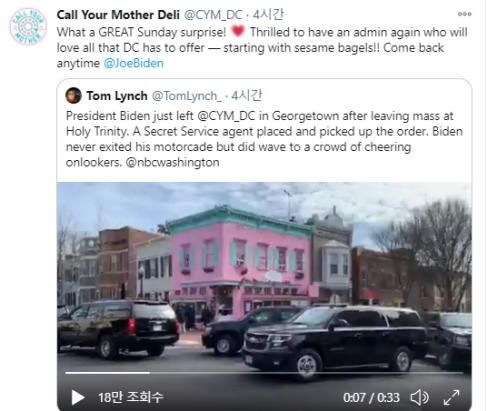Open the @CYM_DC handle

pos(213,15)
